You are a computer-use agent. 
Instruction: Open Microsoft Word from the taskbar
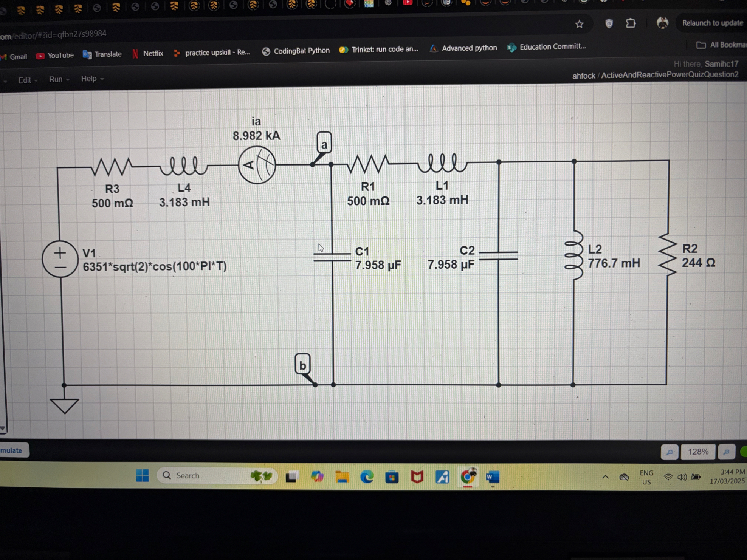pos(493,477)
